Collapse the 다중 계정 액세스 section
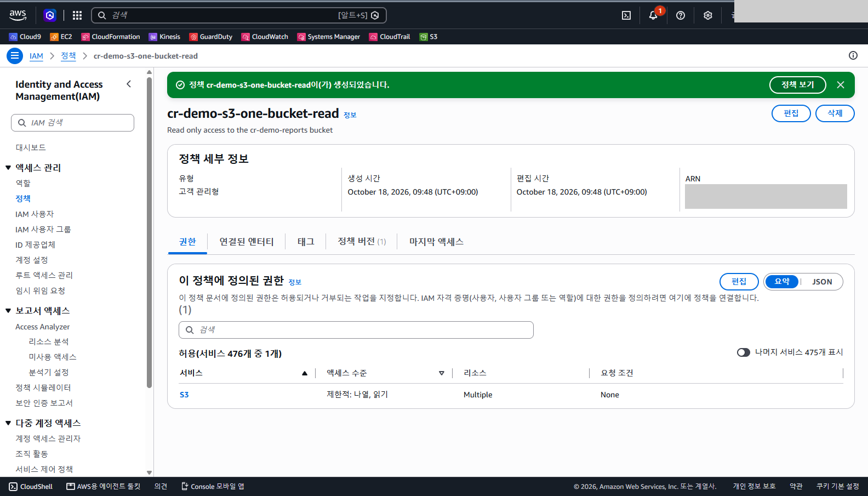The height and width of the screenshot is (496, 868). pos(8,423)
